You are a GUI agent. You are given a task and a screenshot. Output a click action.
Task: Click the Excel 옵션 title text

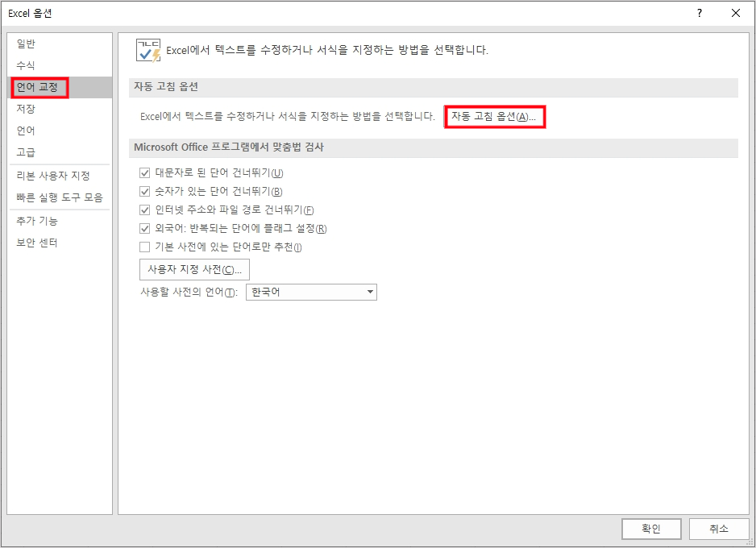[30, 14]
